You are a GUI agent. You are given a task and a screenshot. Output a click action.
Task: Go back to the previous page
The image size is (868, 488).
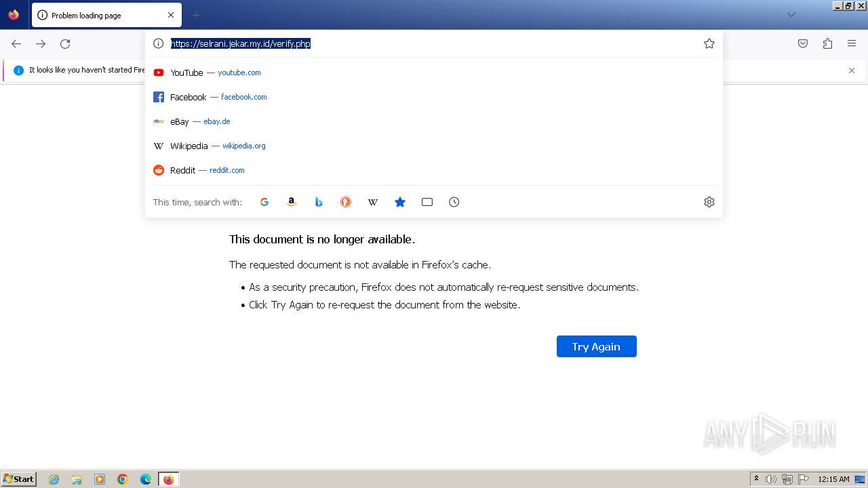pos(16,43)
